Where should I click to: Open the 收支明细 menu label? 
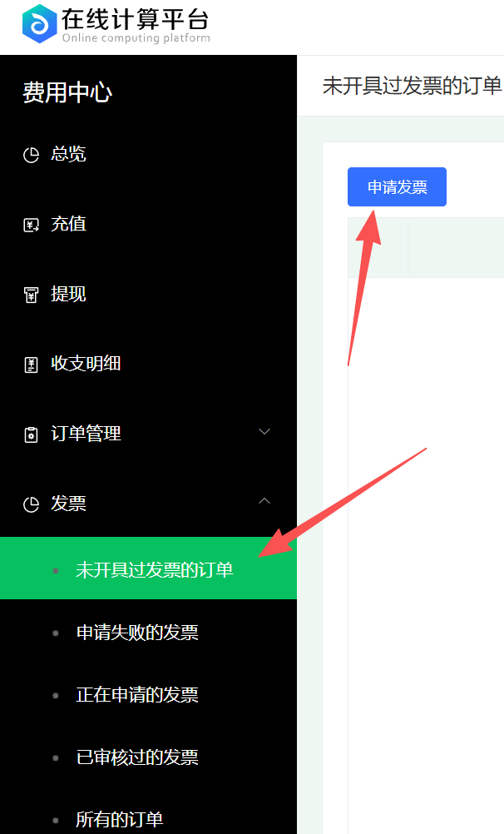[x=86, y=364]
